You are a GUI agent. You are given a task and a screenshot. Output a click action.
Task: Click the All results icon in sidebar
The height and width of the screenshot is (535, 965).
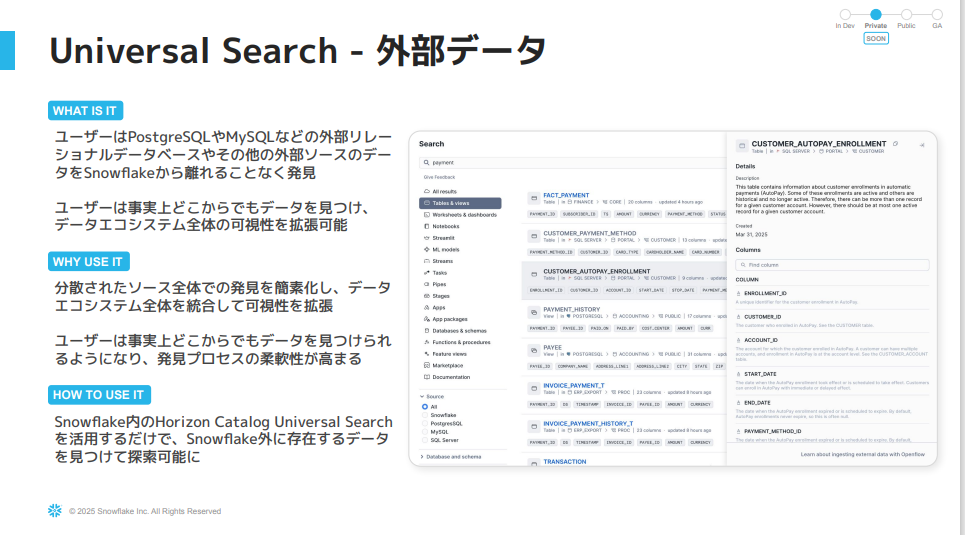point(426,191)
